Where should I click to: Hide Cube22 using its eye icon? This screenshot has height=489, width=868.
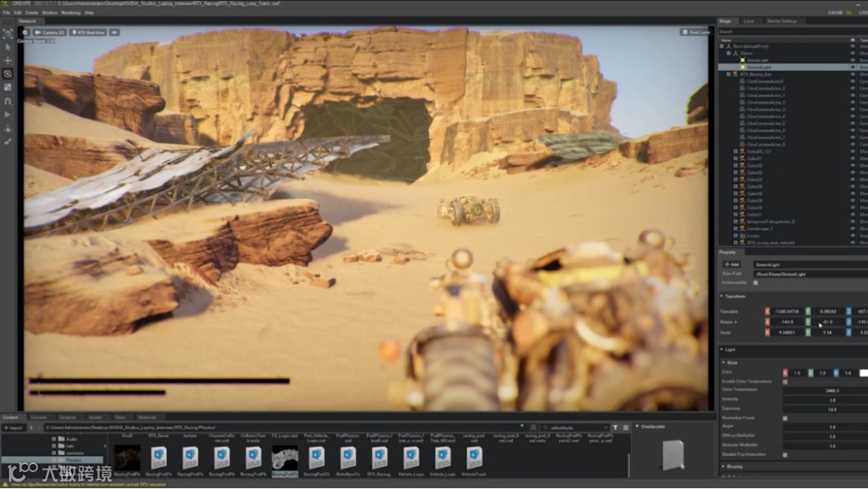point(853,166)
